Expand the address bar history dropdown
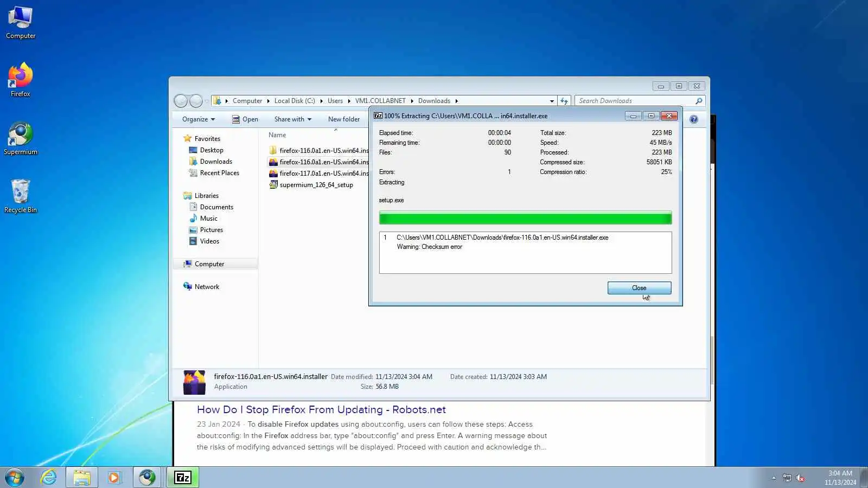Viewport: 868px width, 488px height. [552, 101]
